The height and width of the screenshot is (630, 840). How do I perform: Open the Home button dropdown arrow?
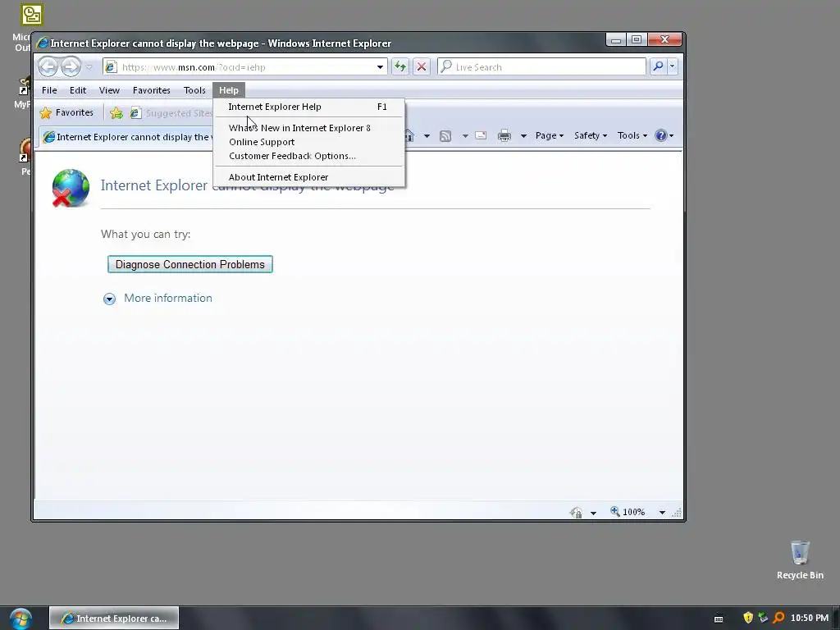(x=427, y=136)
